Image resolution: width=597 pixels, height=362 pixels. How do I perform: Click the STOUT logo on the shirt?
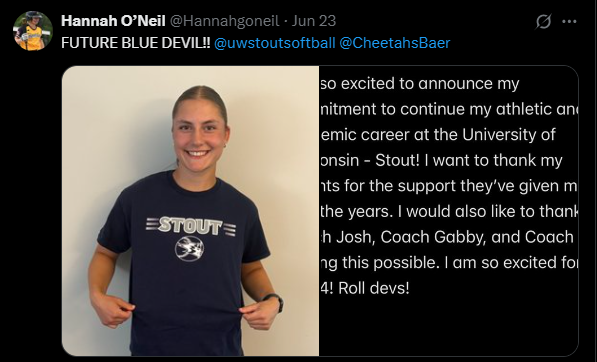click(x=191, y=226)
